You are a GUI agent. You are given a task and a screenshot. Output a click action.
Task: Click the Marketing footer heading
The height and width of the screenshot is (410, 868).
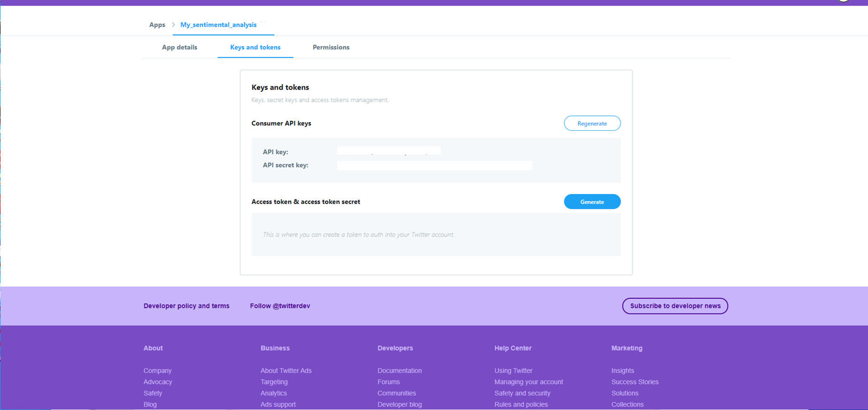pyautogui.click(x=627, y=348)
